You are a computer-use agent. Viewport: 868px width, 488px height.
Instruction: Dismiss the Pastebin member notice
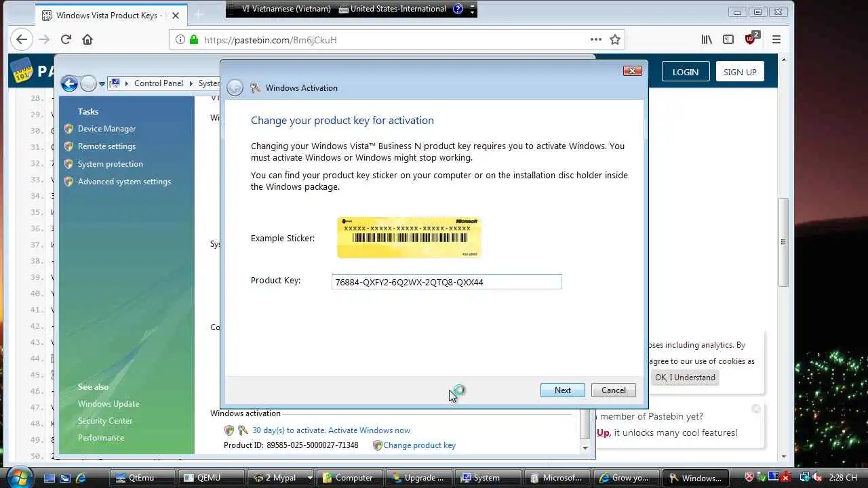[x=756, y=409]
